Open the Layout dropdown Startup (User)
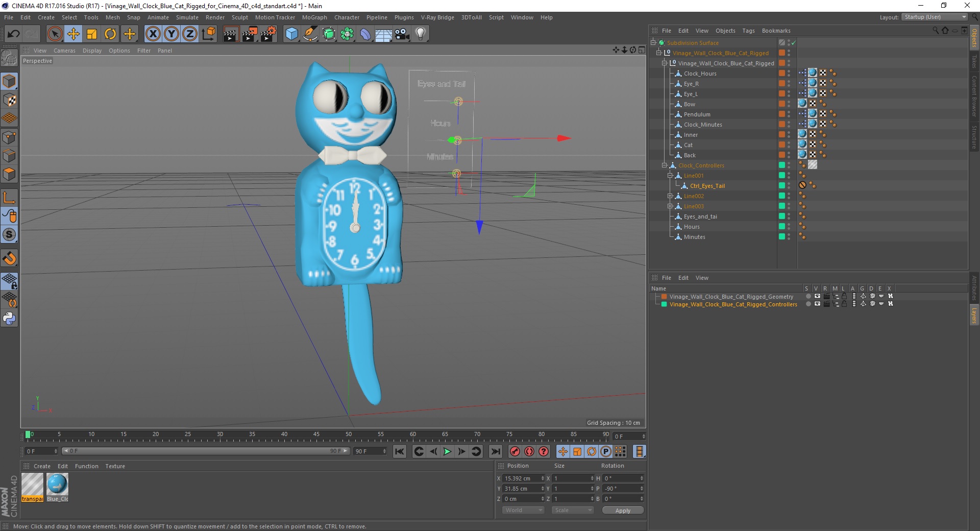980x531 pixels. point(935,17)
